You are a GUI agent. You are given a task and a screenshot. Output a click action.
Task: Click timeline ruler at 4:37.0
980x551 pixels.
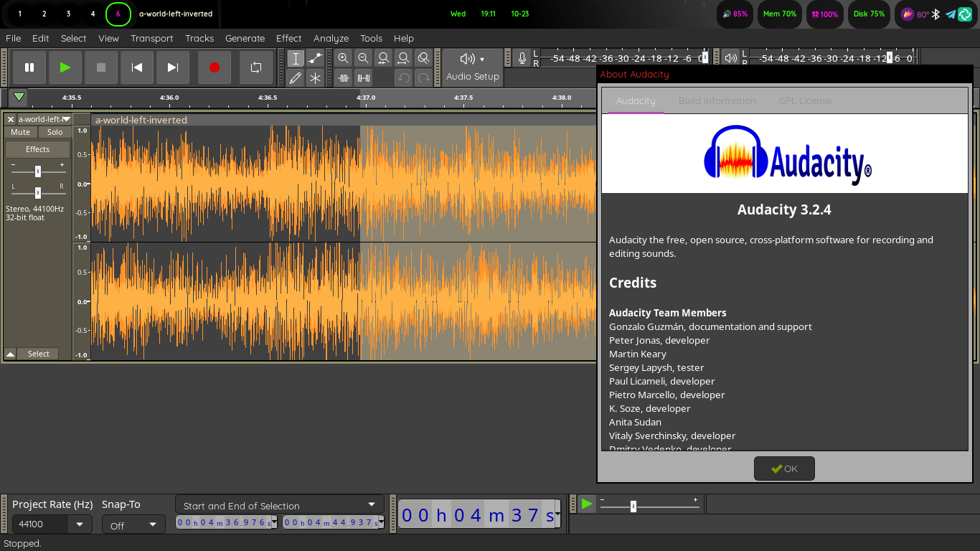point(365,98)
